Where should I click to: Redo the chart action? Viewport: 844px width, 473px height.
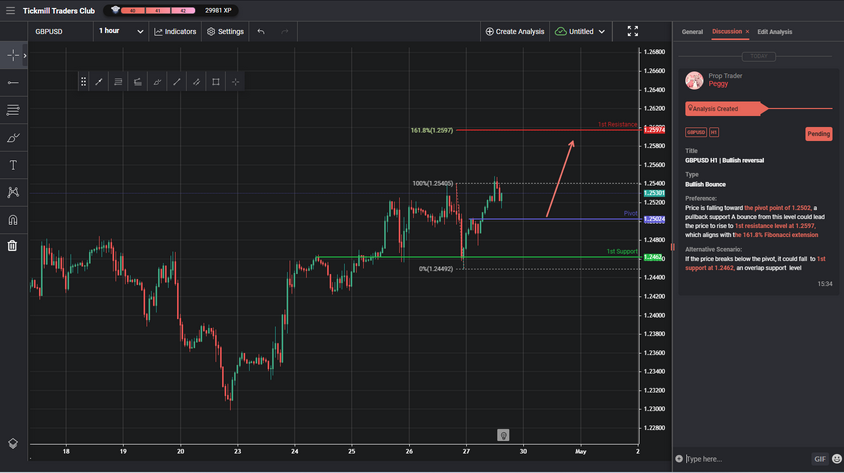tap(285, 32)
